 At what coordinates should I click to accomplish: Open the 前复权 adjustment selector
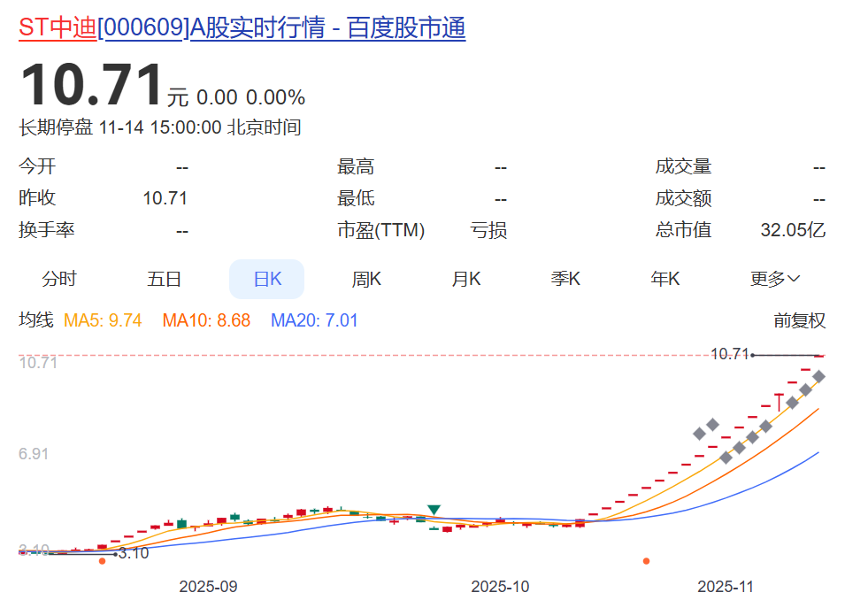point(801,321)
